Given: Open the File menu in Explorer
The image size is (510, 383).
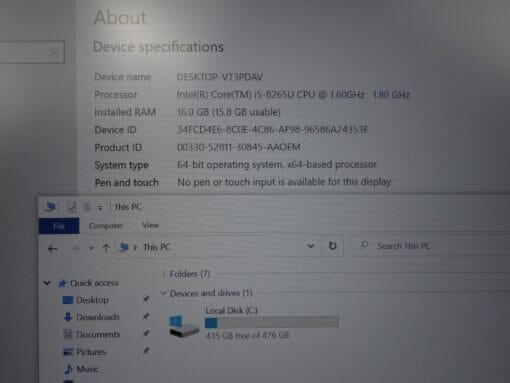Looking at the screenshot, I should pyautogui.click(x=59, y=226).
